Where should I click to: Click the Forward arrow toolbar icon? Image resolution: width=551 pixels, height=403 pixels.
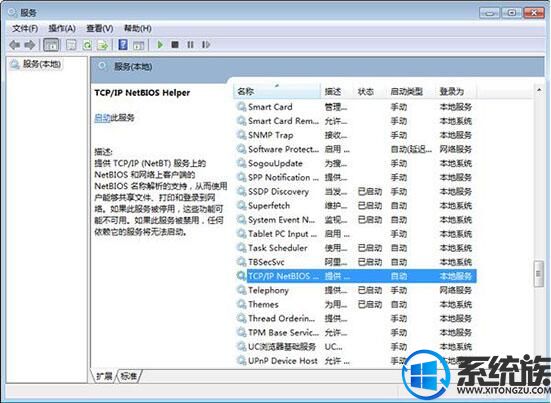(x=30, y=45)
